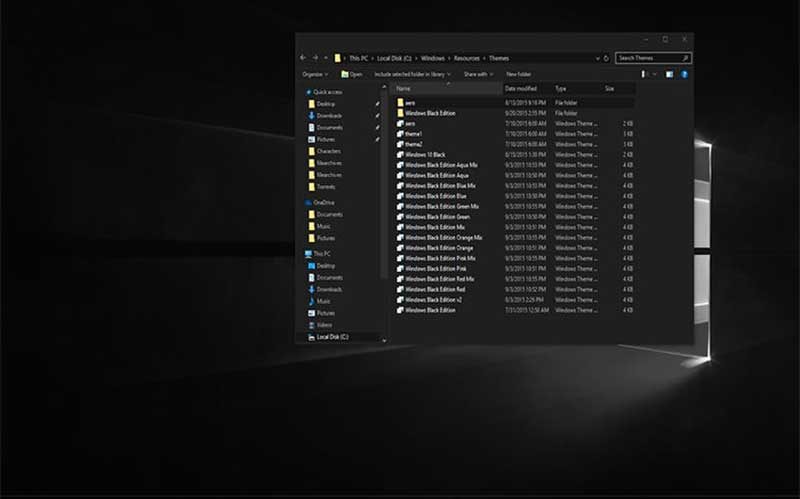Click Downloads arrow icon under This PC
Image resolution: width=800 pixels, height=499 pixels.
pos(311,289)
